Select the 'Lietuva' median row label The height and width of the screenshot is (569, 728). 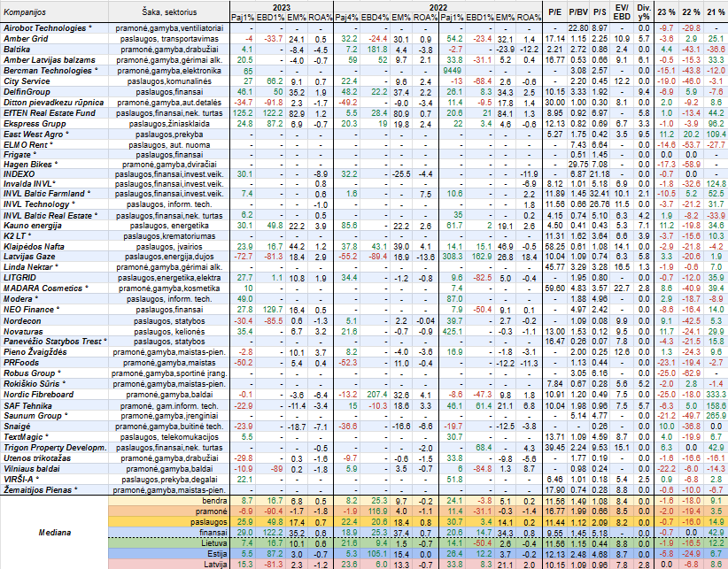point(214,543)
